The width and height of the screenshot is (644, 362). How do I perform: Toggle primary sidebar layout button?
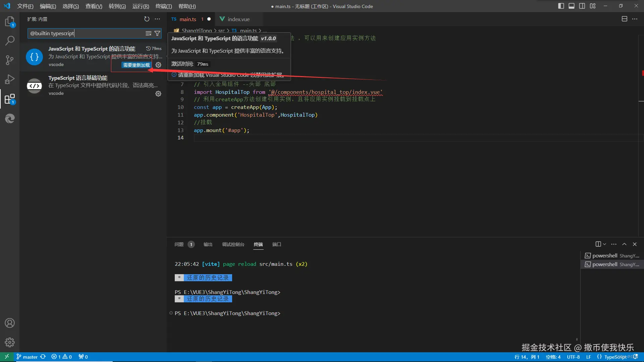561,6
